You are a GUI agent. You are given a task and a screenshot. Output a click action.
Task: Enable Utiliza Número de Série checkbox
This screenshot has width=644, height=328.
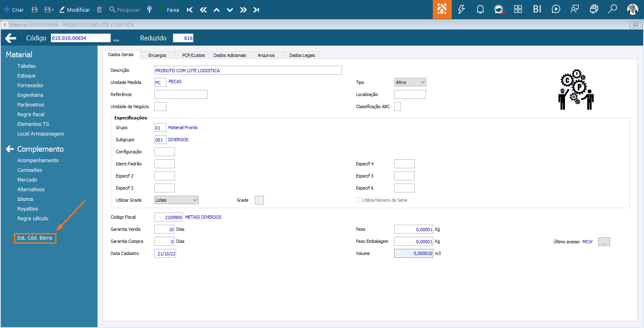359,200
